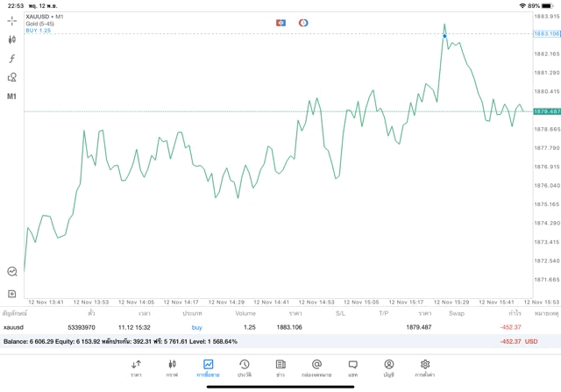Open the Accounts tab
The height and width of the screenshot is (392, 561).
click(x=388, y=367)
